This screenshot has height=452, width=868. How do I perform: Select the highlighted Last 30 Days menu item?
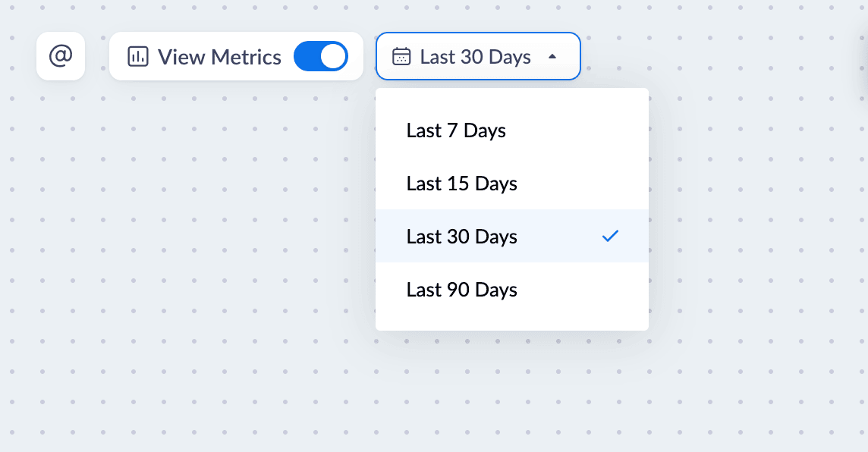[x=512, y=236]
